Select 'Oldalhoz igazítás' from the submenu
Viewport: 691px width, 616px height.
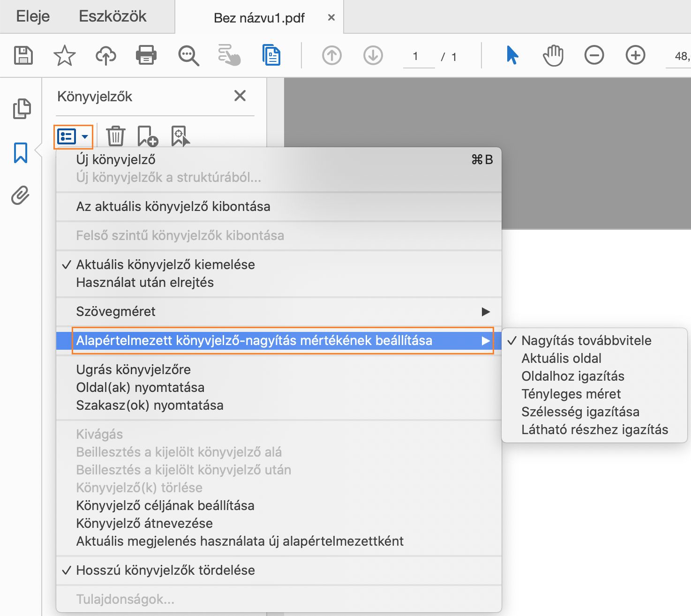[x=573, y=376]
